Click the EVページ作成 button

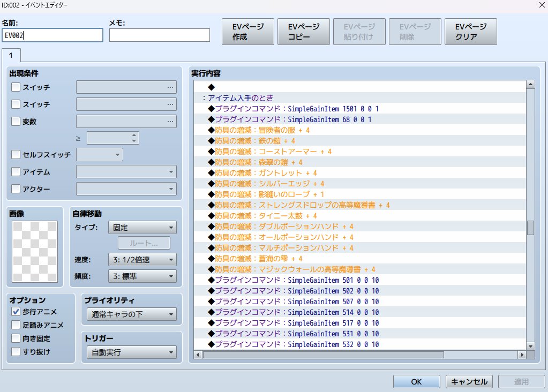pos(248,32)
